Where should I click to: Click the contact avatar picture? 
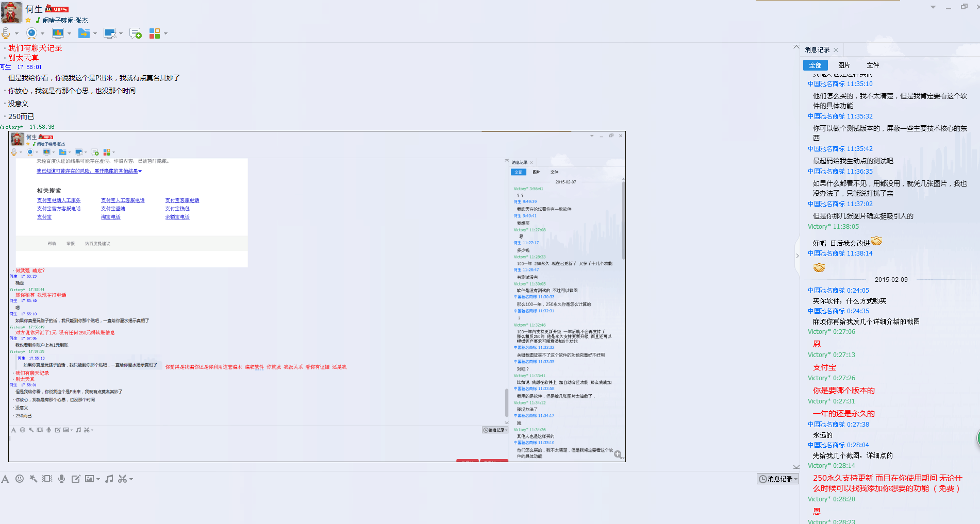[x=11, y=12]
